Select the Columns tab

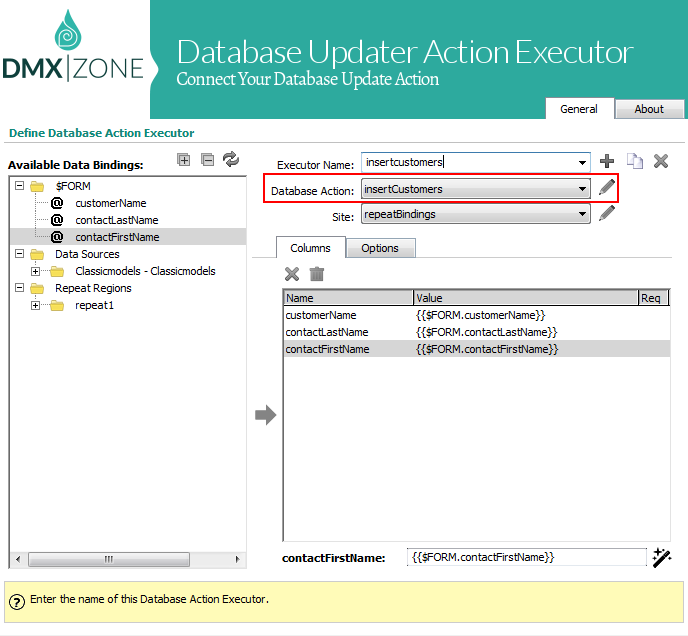[x=310, y=248]
